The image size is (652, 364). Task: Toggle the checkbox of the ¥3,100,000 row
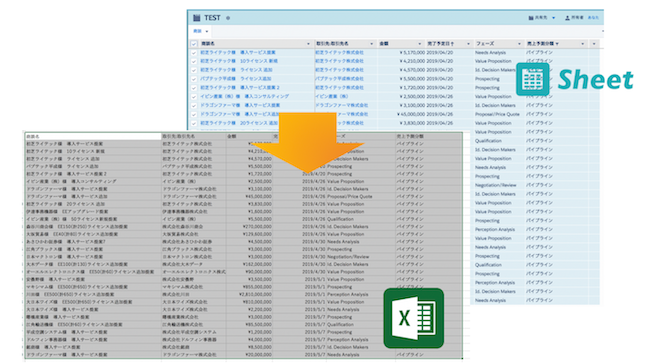[194, 106]
